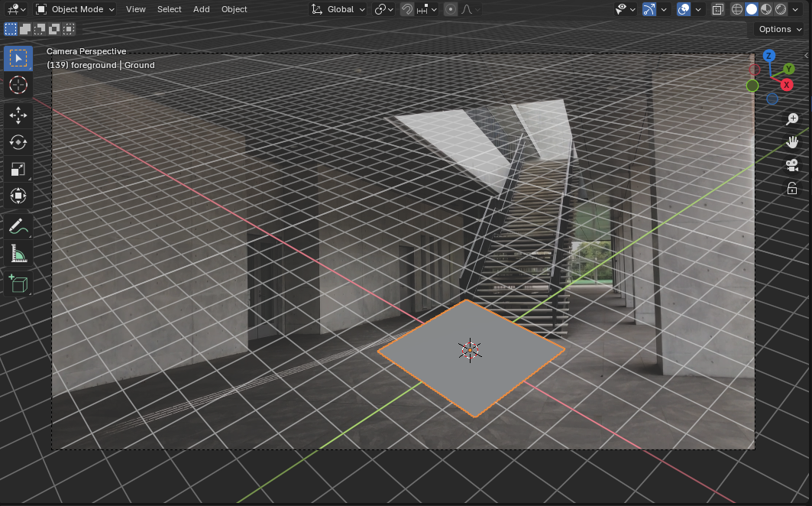Open the Add menu
Viewport: 812px width, 506px height.
coord(202,9)
